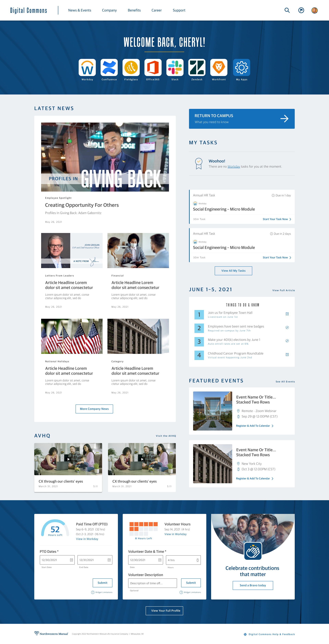This screenshot has width=329, height=644.
Task: Click calendar icon for Employee Town Hall
Action: coord(287,314)
